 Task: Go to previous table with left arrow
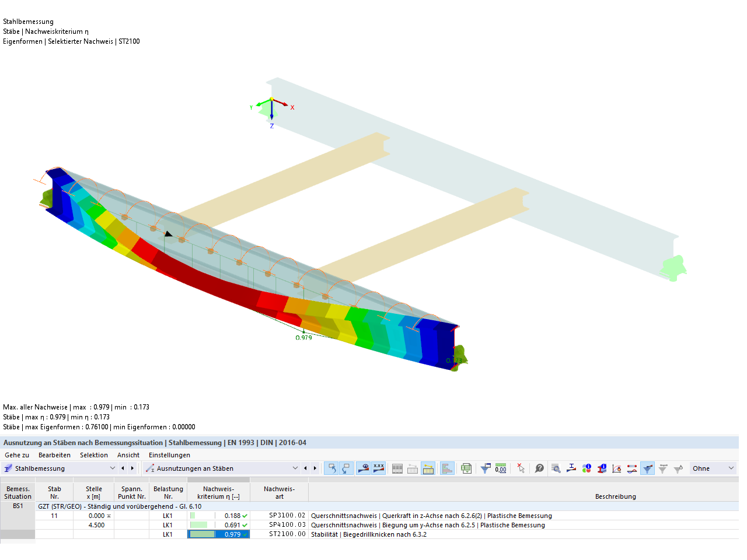305,468
